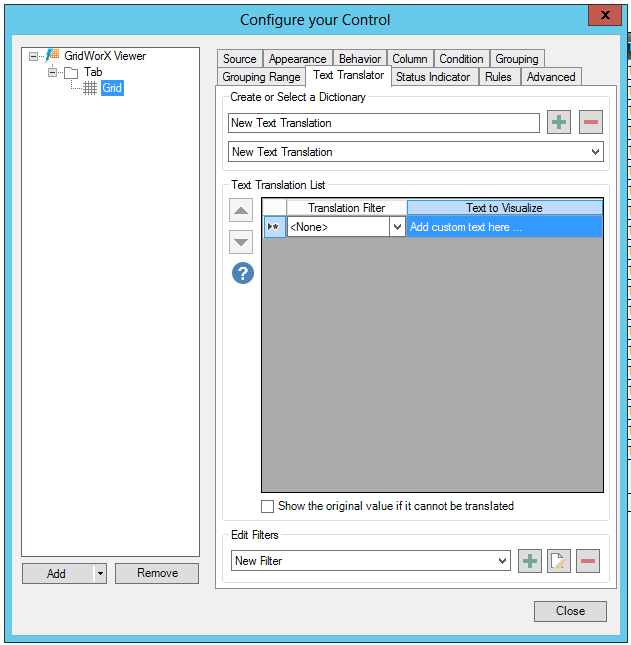Select the Text Translator tab
Image resolution: width=631 pixels, height=645 pixels.
[348, 75]
